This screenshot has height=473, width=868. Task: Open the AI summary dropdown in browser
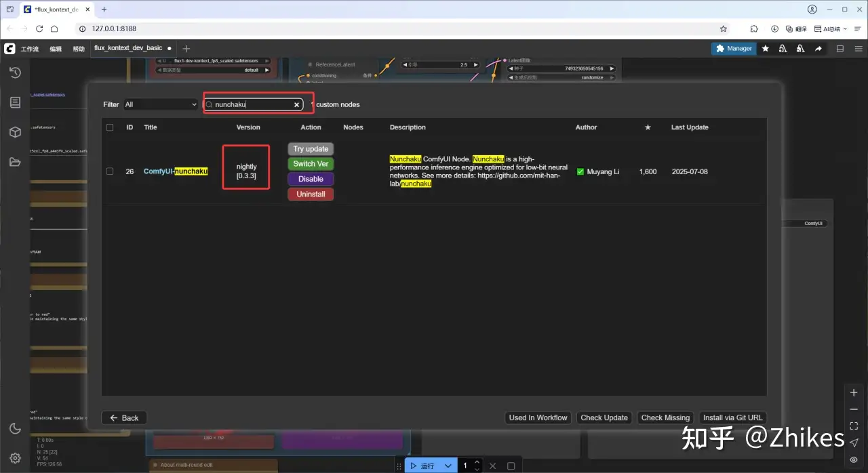tap(830, 29)
